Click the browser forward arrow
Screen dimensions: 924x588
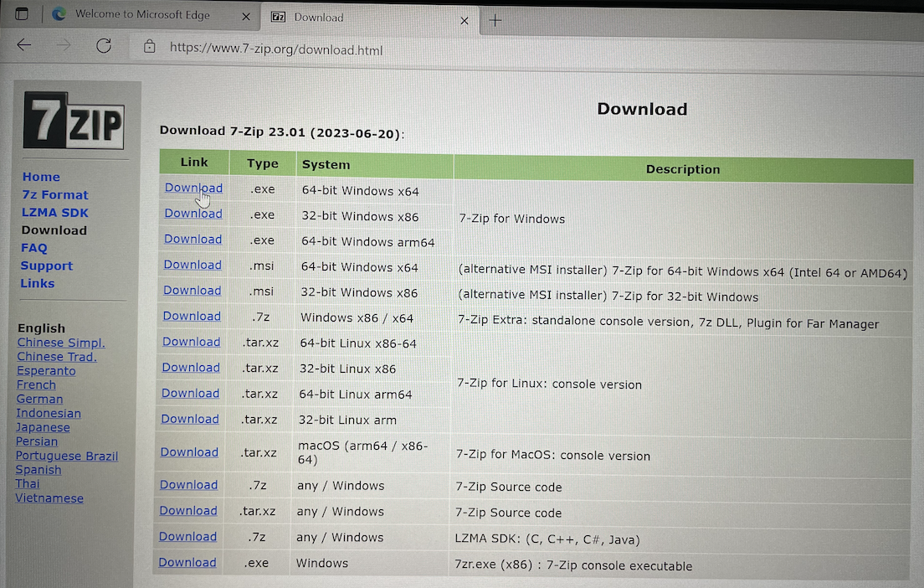64,45
